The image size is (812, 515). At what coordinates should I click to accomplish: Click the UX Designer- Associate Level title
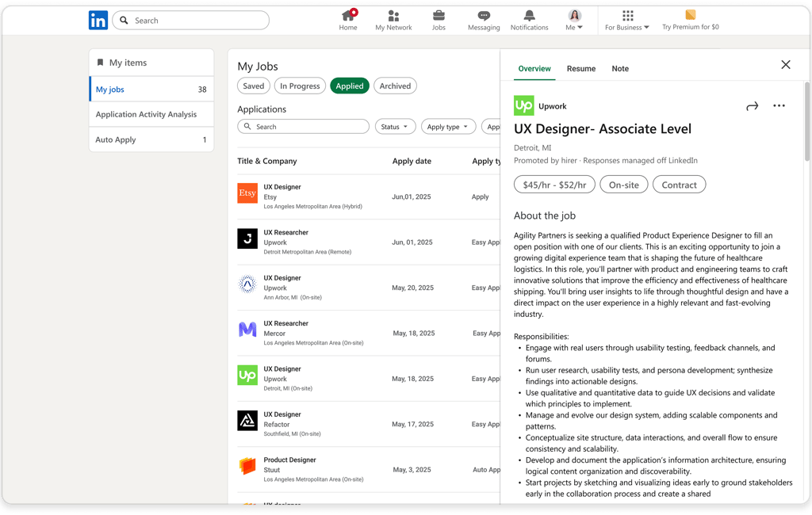click(603, 129)
